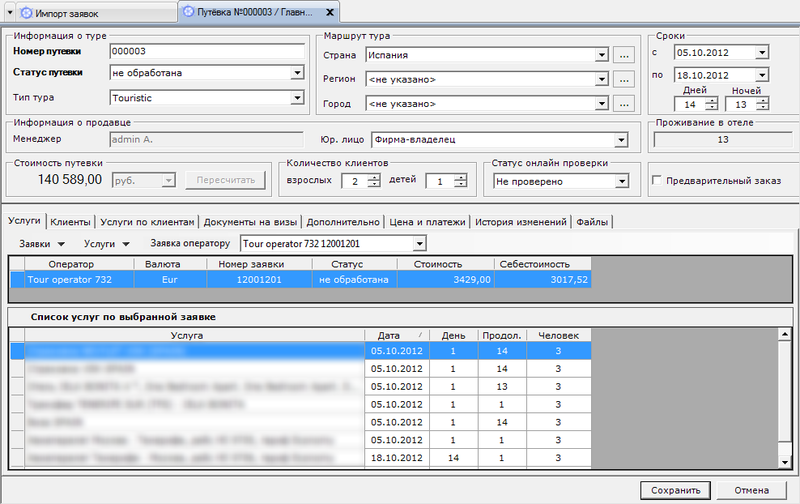Increase the Дней spinner value

[711, 99]
